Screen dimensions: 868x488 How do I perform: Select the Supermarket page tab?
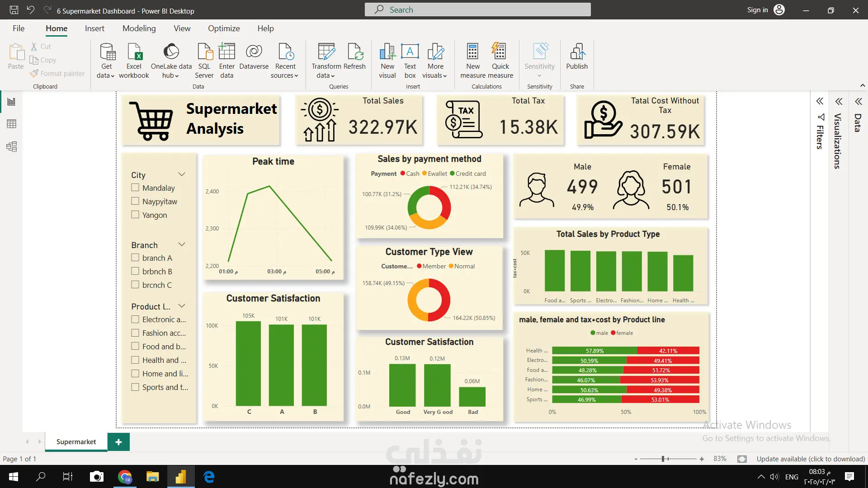(76, 441)
